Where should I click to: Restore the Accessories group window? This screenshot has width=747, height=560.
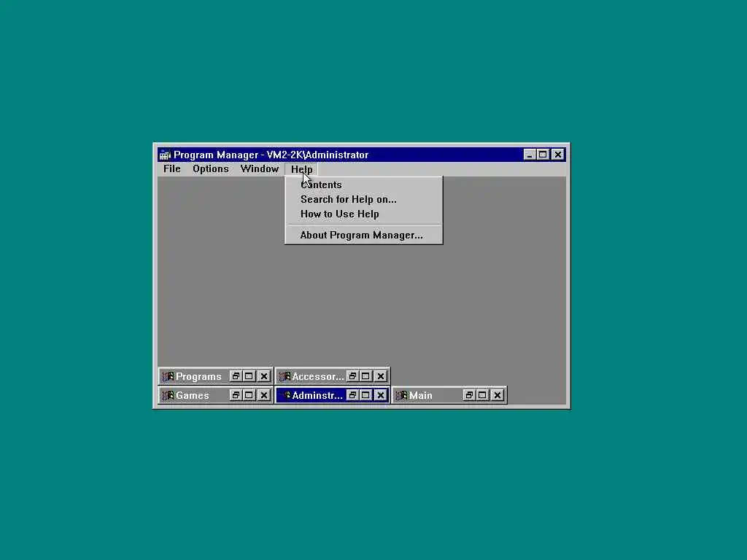352,376
